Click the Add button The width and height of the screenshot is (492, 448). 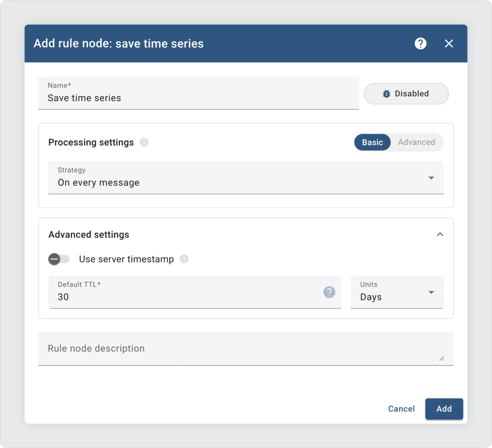coord(444,409)
